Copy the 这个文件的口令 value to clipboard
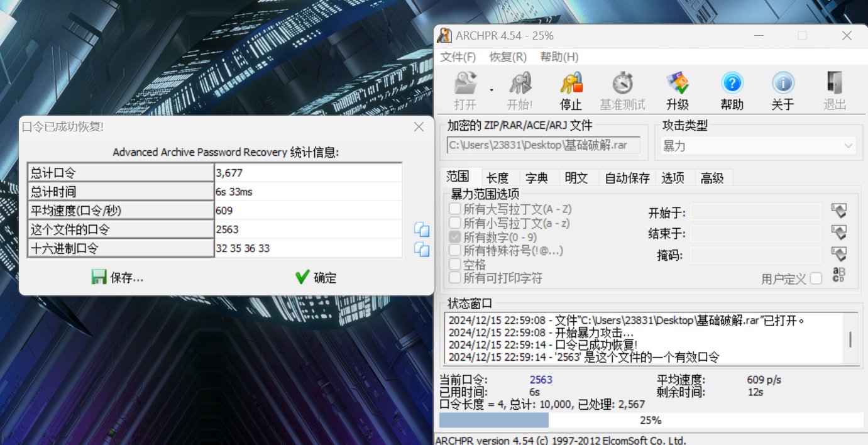Screen dimensions: 868x445 coord(421,230)
